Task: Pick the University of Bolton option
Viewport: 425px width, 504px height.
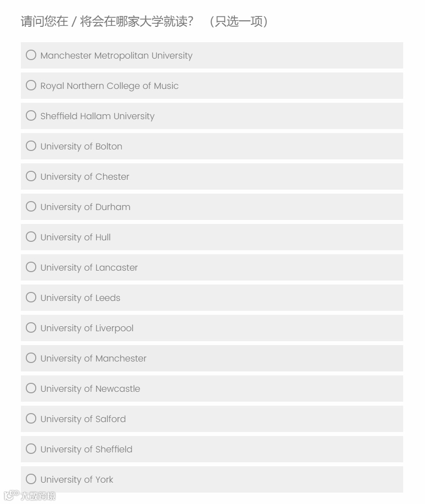Action: (x=31, y=146)
